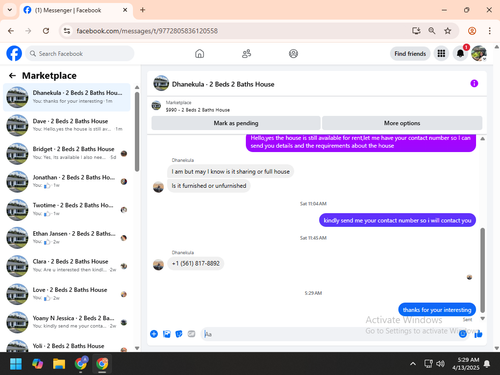Open the emoji picker in message box
Viewport: 500px width, 375px height.
(463, 334)
